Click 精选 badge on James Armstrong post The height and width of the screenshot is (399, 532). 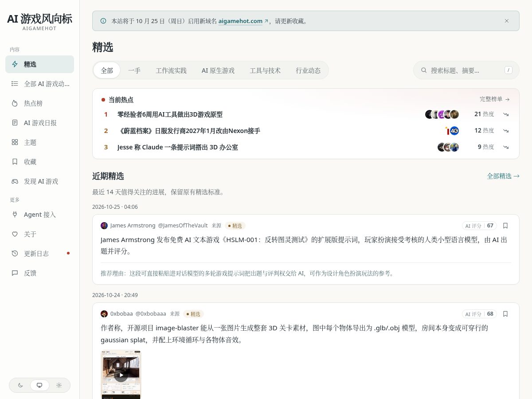coord(235,226)
